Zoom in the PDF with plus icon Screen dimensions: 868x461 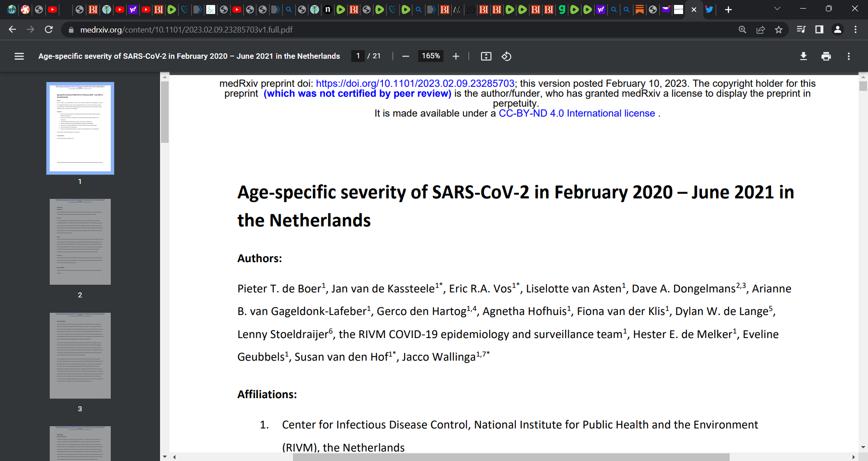click(x=456, y=56)
